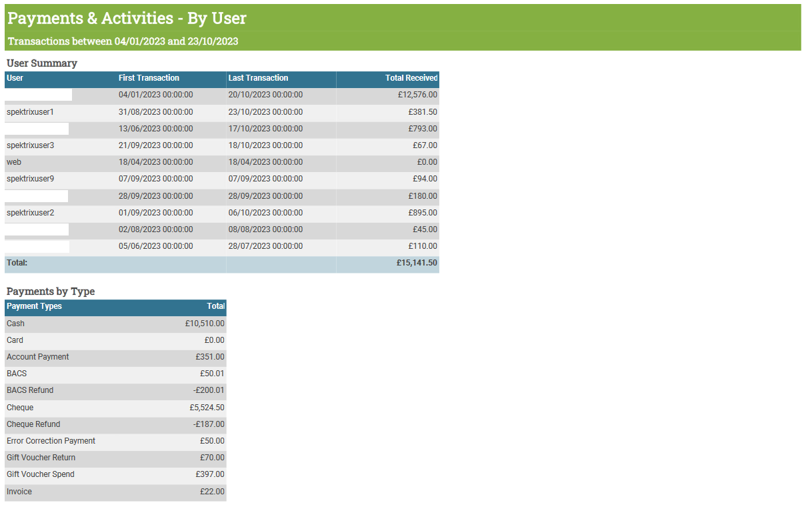Click the £5,524.50 Cheque total
The image size is (812, 509).
(207, 408)
